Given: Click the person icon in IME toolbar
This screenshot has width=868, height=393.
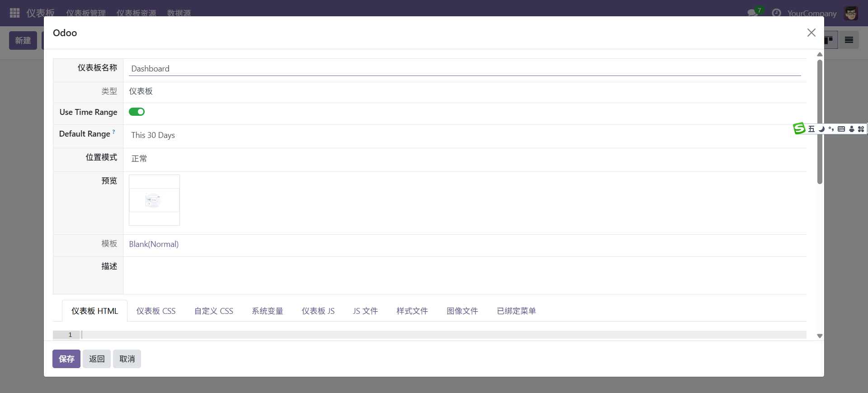Looking at the screenshot, I should (x=851, y=129).
